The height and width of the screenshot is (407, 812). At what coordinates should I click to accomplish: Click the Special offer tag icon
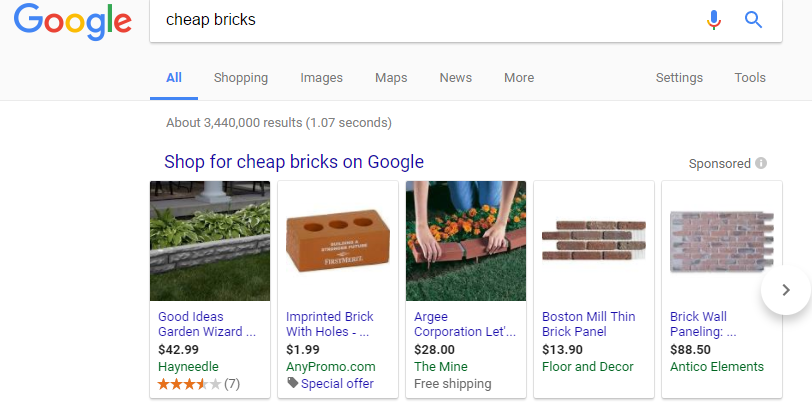293,383
